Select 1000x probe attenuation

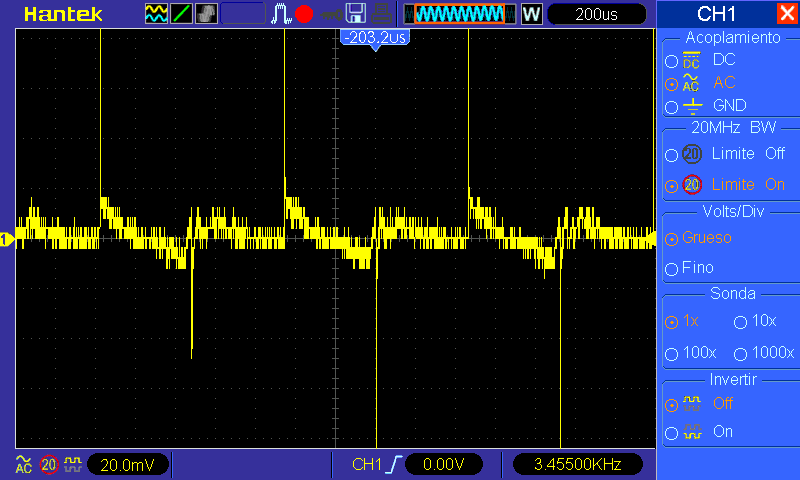click(740, 354)
